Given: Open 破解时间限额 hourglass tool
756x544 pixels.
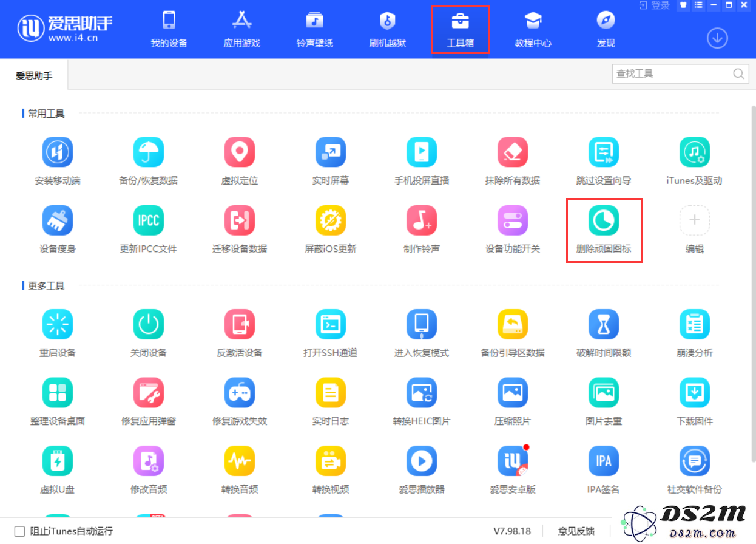Looking at the screenshot, I should coord(604,333).
